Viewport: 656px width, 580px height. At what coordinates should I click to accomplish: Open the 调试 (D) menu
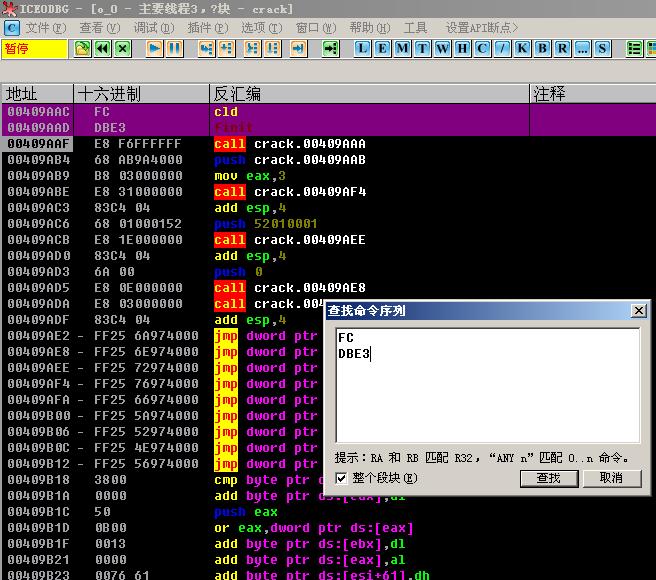tap(154, 28)
